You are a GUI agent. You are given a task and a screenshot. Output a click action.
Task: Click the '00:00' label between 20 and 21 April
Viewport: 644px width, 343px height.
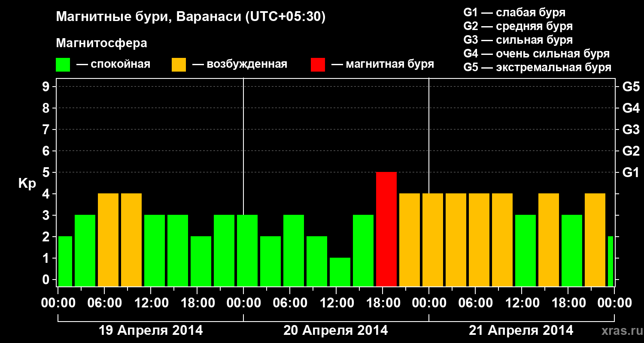pos(429,303)
